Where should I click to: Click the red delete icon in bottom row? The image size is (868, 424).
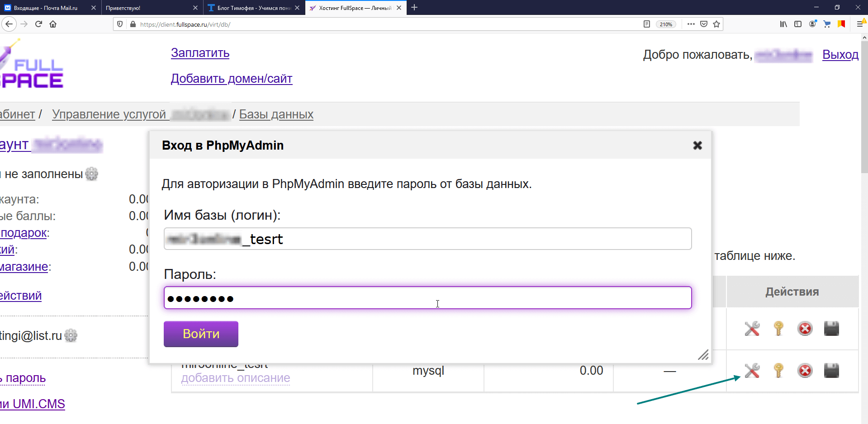point(805,371)
